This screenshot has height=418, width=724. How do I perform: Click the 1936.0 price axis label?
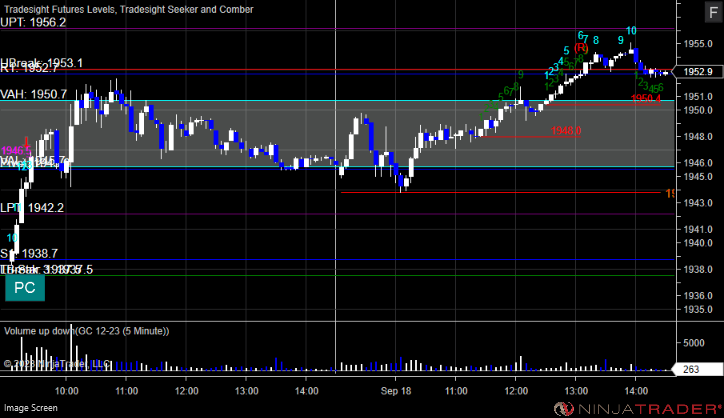[x=698, y=295]
